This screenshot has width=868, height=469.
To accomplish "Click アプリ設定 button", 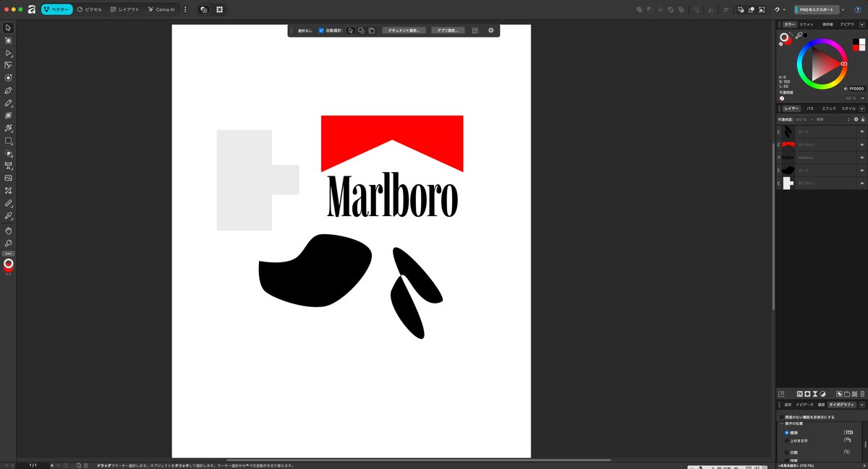I will click(448, 30).
